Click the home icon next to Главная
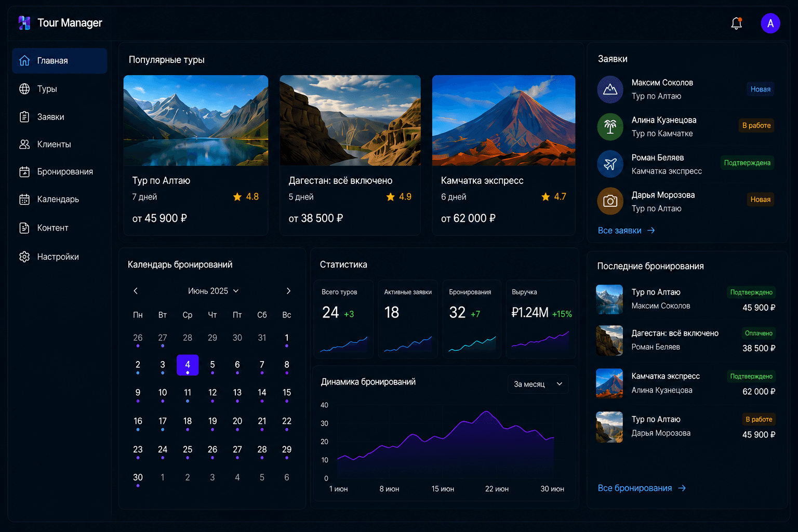Screen dimensions: 798x532 coord(24,61)
